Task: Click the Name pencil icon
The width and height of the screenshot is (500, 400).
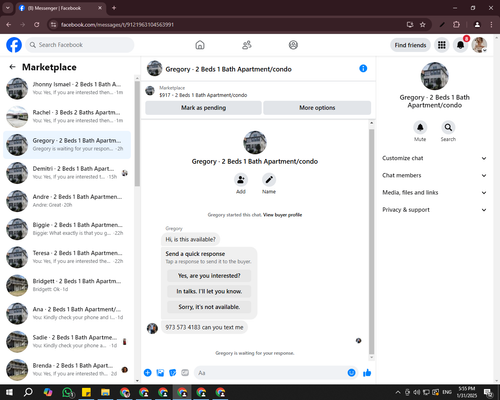Action: [x=269, y=180]
